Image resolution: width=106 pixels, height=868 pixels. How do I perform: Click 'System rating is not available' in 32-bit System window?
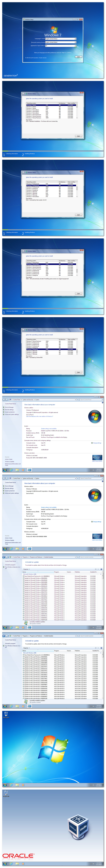tap(49, 429)
